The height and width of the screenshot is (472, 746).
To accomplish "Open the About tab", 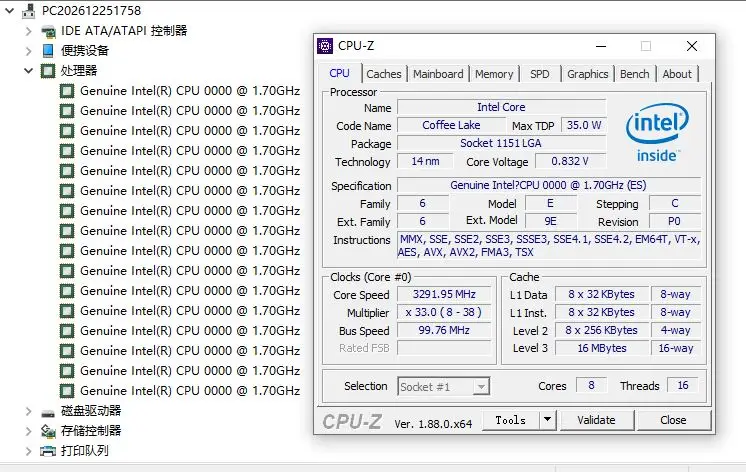I will 677,74.
